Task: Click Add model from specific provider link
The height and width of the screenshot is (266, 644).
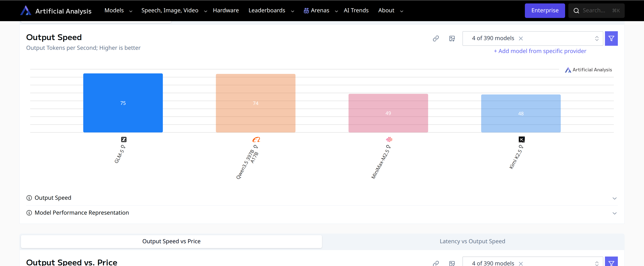Action: [540, 51]
